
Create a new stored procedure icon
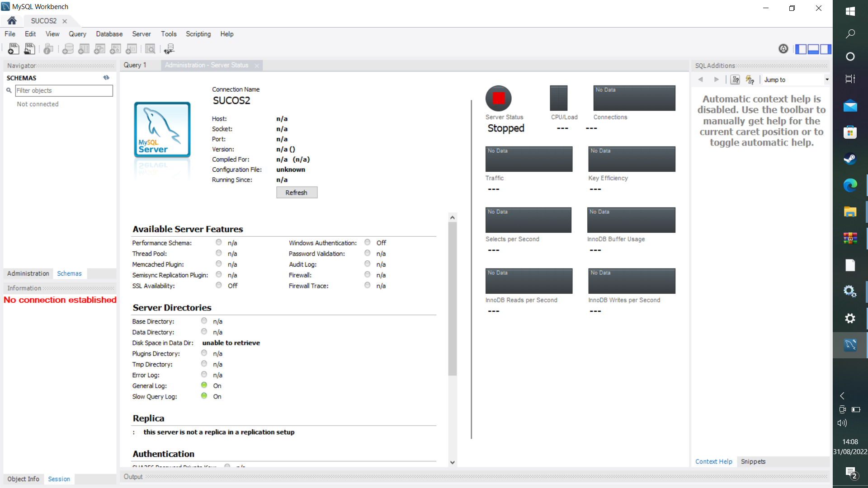115,49
